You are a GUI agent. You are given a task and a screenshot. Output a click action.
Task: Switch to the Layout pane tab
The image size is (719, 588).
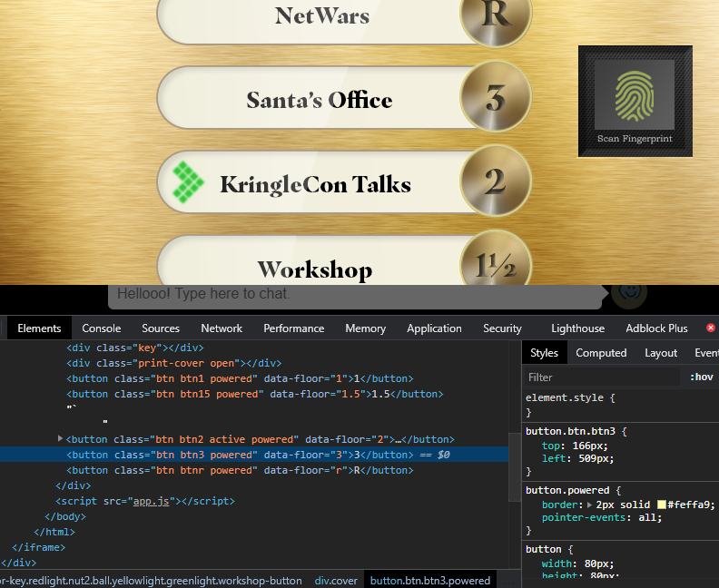coord(661,352)
